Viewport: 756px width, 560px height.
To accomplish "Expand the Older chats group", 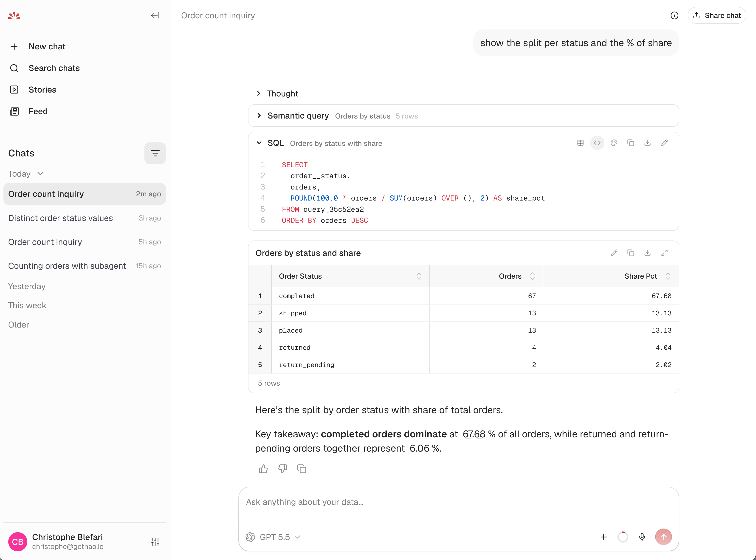I will (x=19, y=324).
